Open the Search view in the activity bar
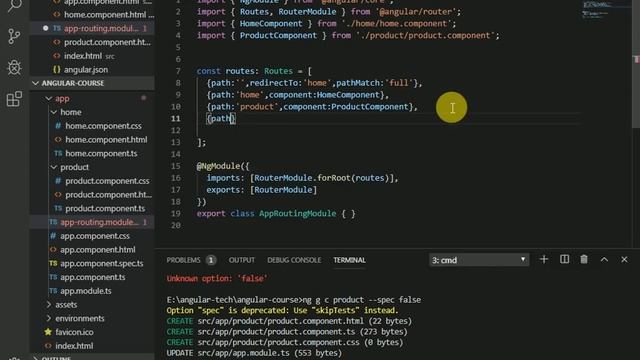Image resolution: width=640 pixels, height=360 pixels. tap(14, 5)
